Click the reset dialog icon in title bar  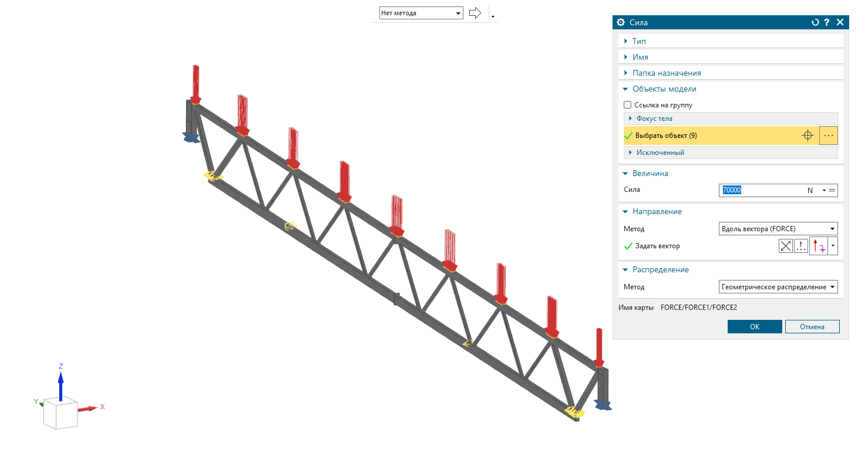coord(815,22)
